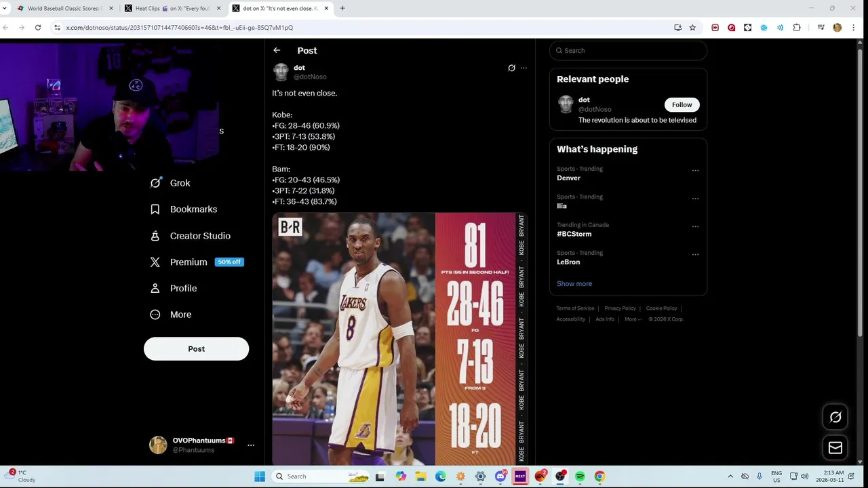The width and height of the screenshot is (868, 488).
Task: Open OBS Studio from the taskbar
Action: 560,476
